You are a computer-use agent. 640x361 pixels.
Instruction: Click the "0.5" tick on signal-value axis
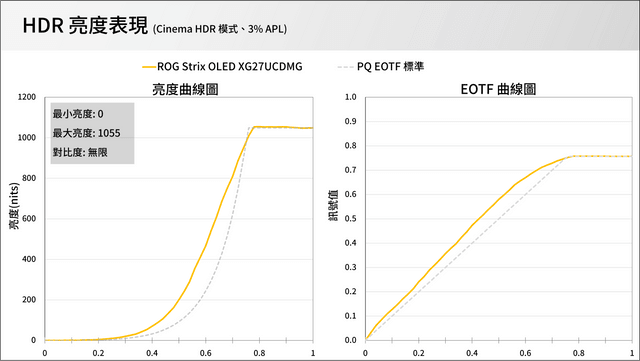(x=351, y=218)
